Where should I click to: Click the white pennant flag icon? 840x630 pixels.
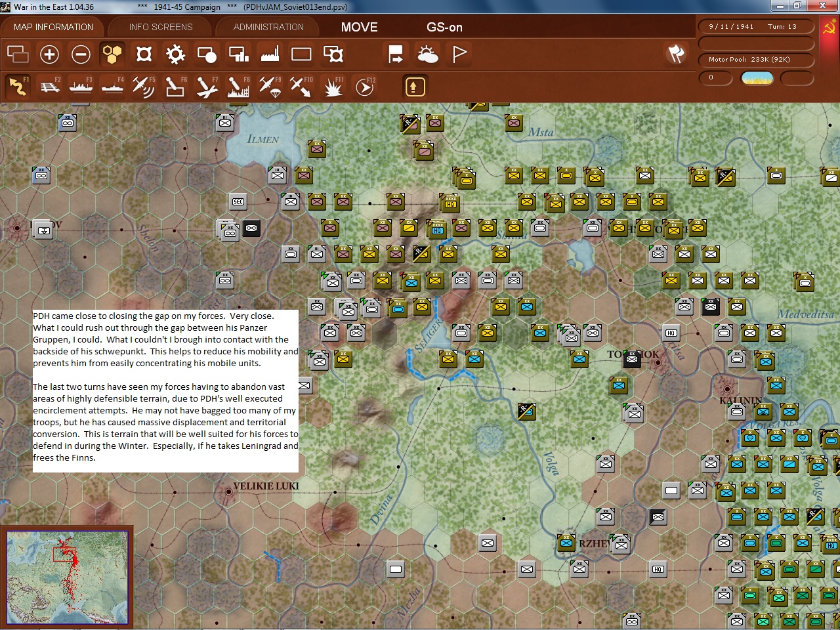pos(459,54)
